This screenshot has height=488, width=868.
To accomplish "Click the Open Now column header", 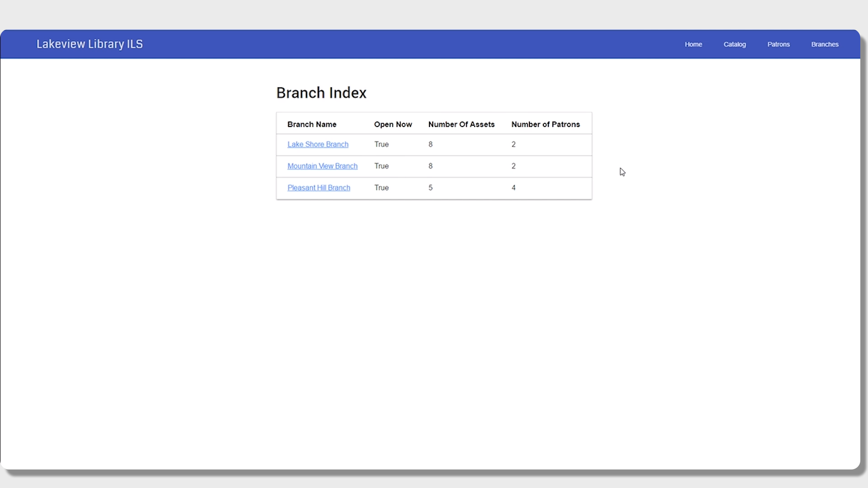I will tap(393, 124).
